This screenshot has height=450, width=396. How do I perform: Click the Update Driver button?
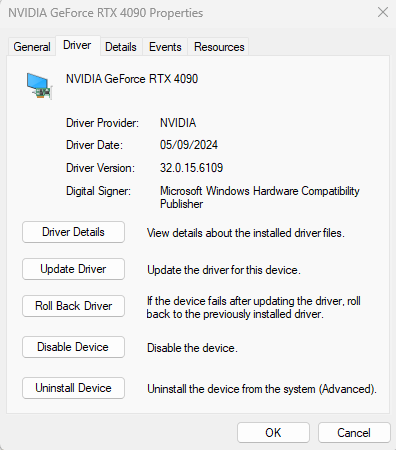73,269
